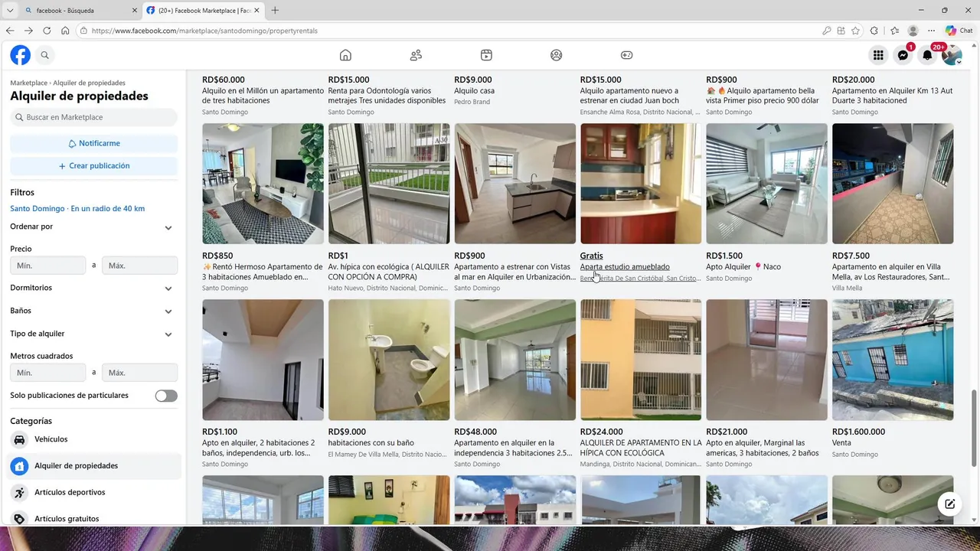The height and width of the screenshot is (551, 980).
Task: Open Artículos deportivos category
Action: tap(93, 492)
